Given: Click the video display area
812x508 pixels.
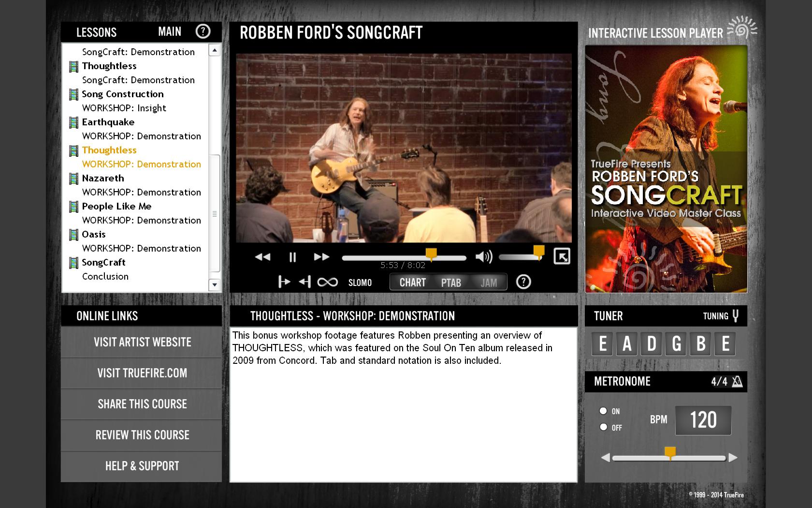Looking at the screenshot, I should coord(404,148).
